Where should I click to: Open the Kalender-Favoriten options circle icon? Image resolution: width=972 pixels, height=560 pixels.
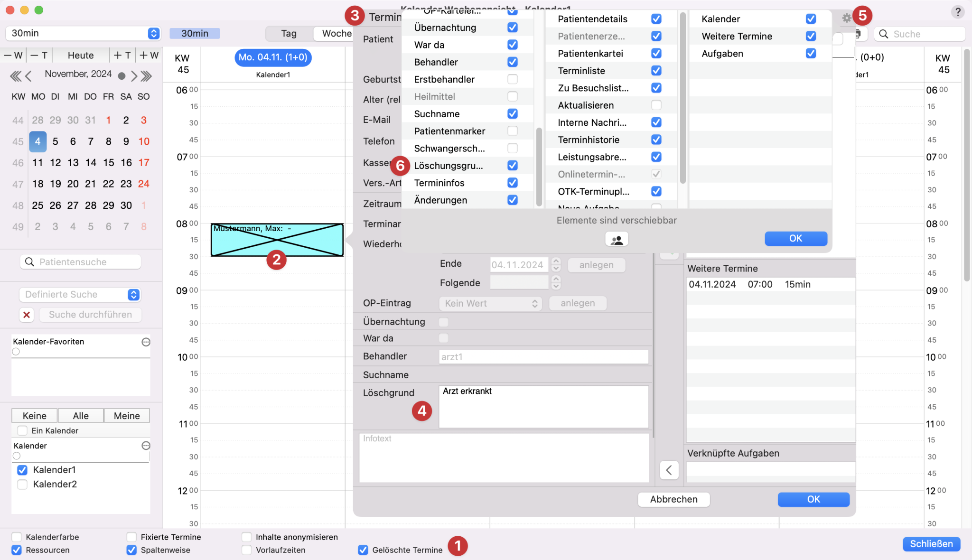(146, 342)
